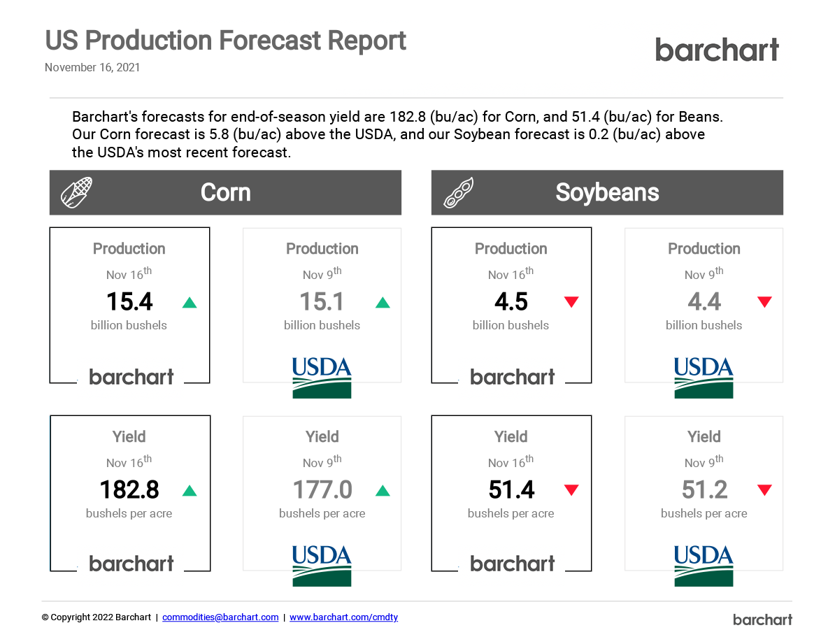Click the green arrow beside 177.0
The height and width of the screenshot is (644, 835).
383,491
